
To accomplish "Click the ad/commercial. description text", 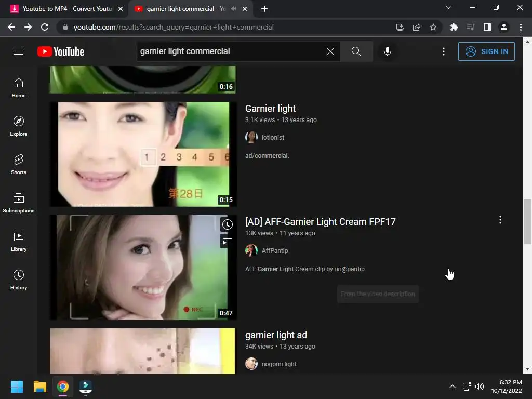I will [267, 156].
